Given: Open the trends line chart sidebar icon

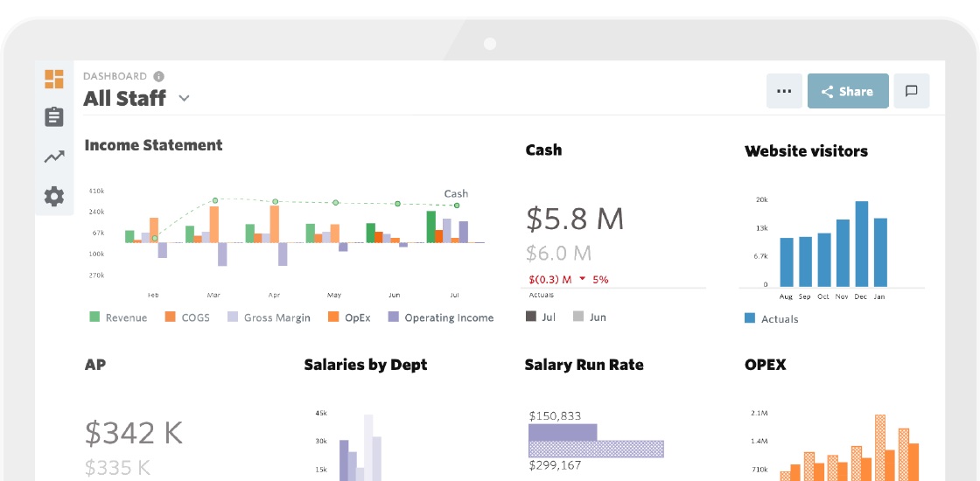Looking at the screenshot, I should (54, 157).
